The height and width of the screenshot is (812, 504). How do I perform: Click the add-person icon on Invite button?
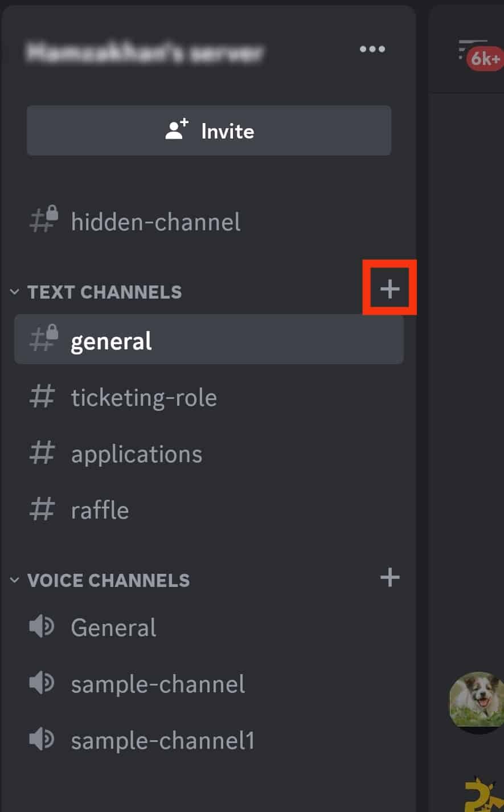(177, 130)
